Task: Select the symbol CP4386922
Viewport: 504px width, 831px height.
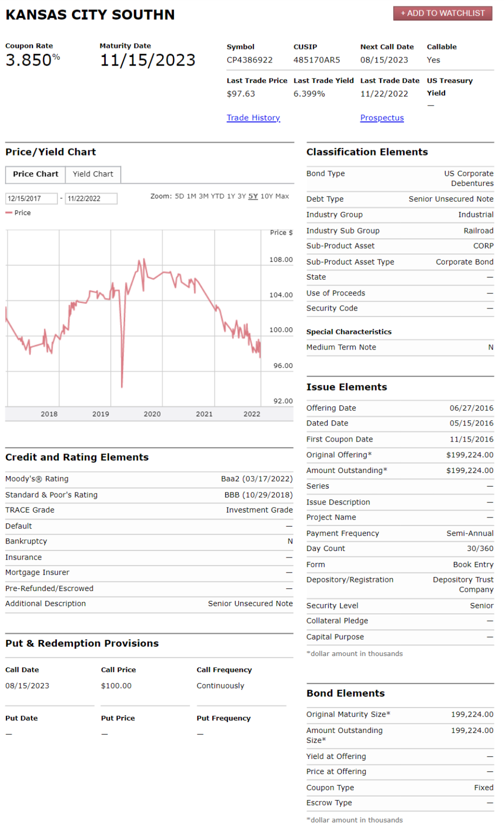Action: point(250,60)
